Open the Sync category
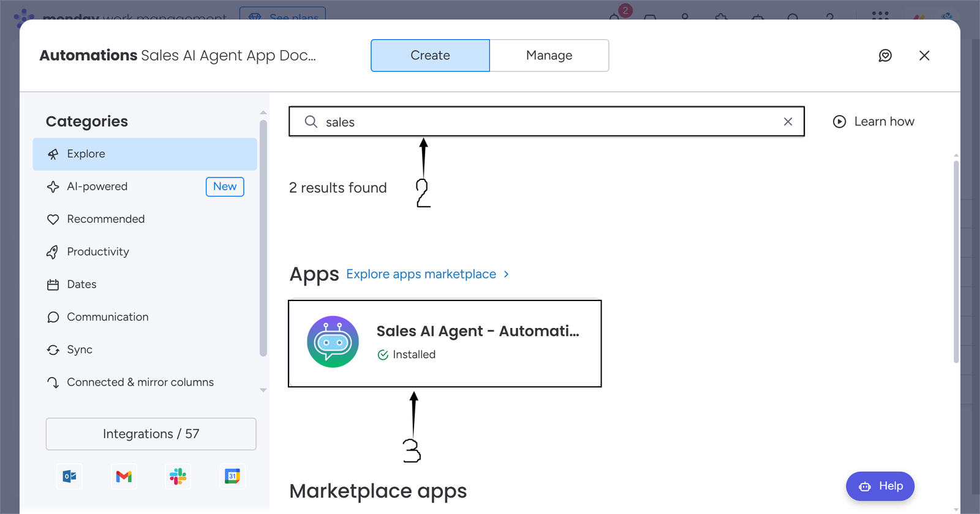This screenshot has height=514, width=980. [x=145, y=349]
